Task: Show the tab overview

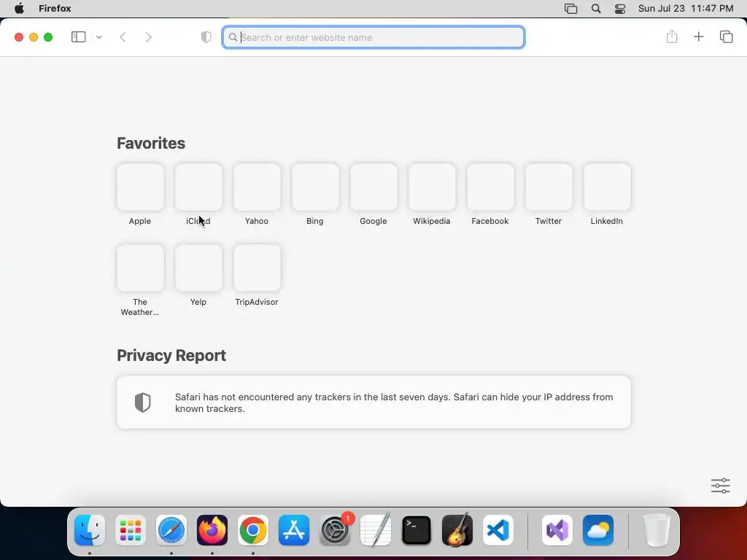Action: pos(726,36)
